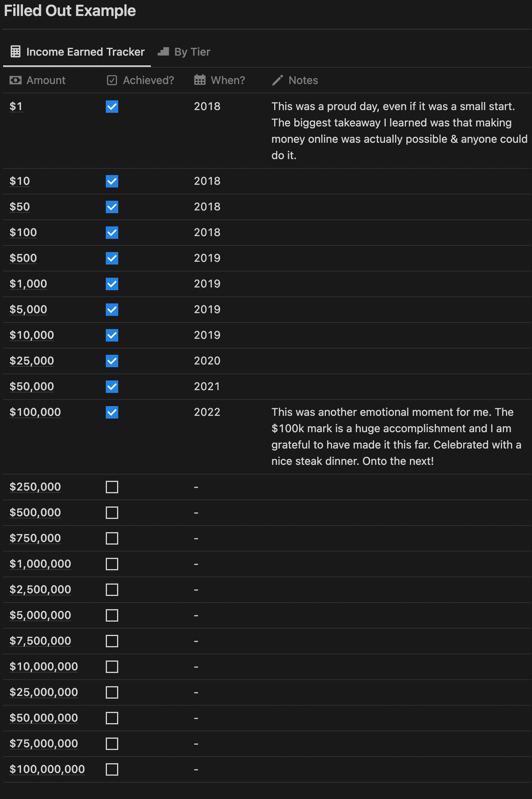Tick the $100,000,000 achieved checkbox

[x=112, y=769]
